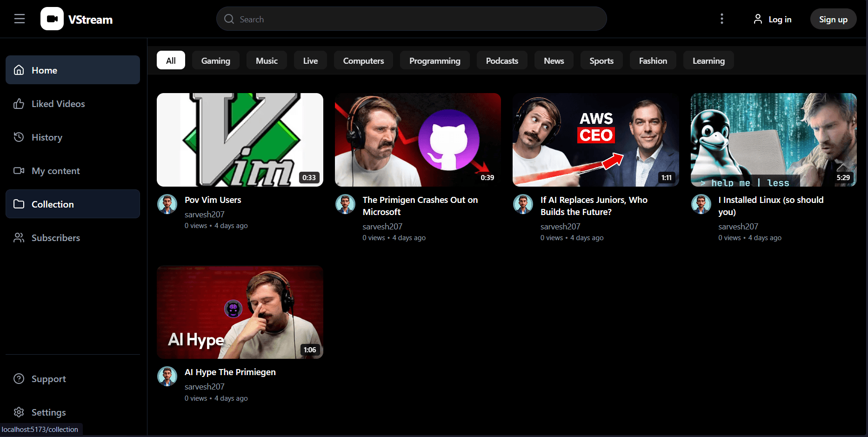Open Liked Videos via the thumbs-up icon
Image resolution: width=868 pixels, height=437 pixels.
tap(19, 103)
